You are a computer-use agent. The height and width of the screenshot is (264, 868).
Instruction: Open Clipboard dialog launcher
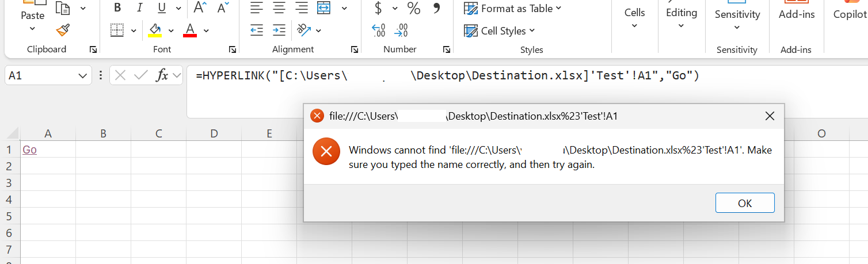pos(94,49)
